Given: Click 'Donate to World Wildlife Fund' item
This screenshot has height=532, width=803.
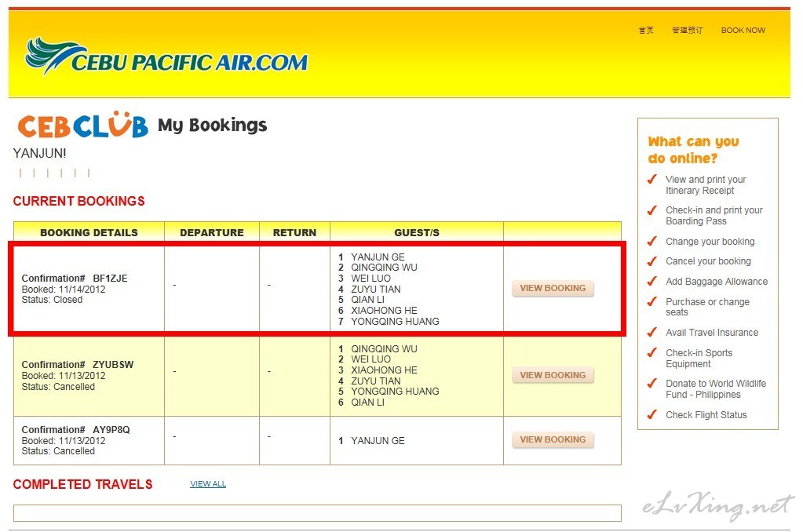Looking at the screenshot, I should click(716, 389).
